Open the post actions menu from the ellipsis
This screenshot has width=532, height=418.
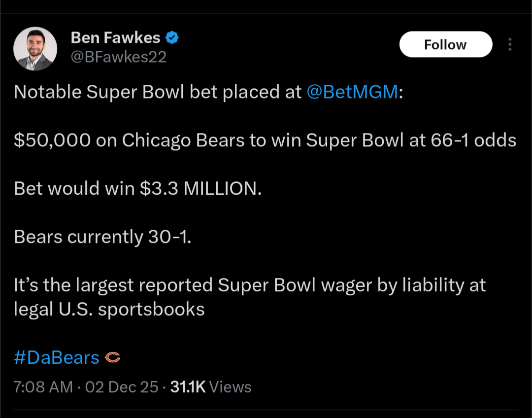coord(510,44)
